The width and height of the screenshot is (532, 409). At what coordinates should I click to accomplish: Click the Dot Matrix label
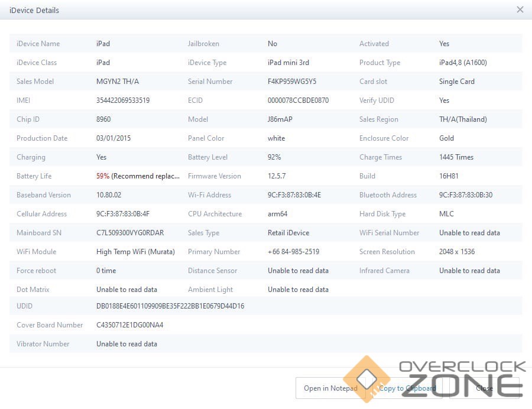point(33,290)
